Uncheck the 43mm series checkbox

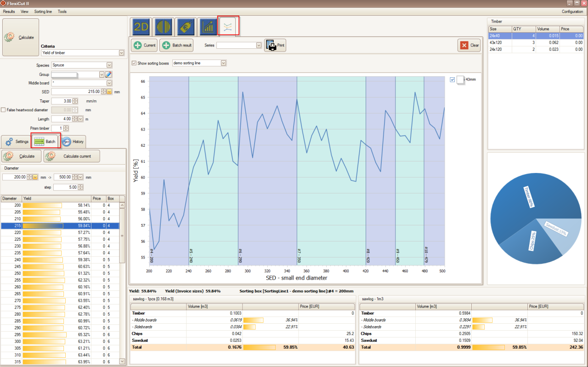(452, 80)
